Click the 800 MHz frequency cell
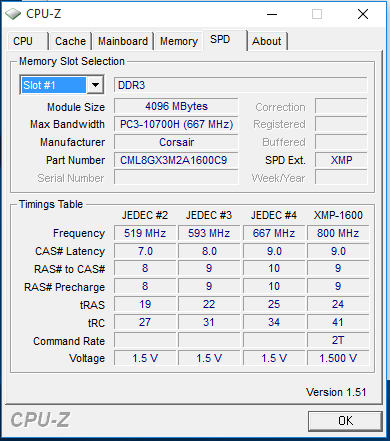The width and height of the screenshot is (390, 441). (338, 233)
